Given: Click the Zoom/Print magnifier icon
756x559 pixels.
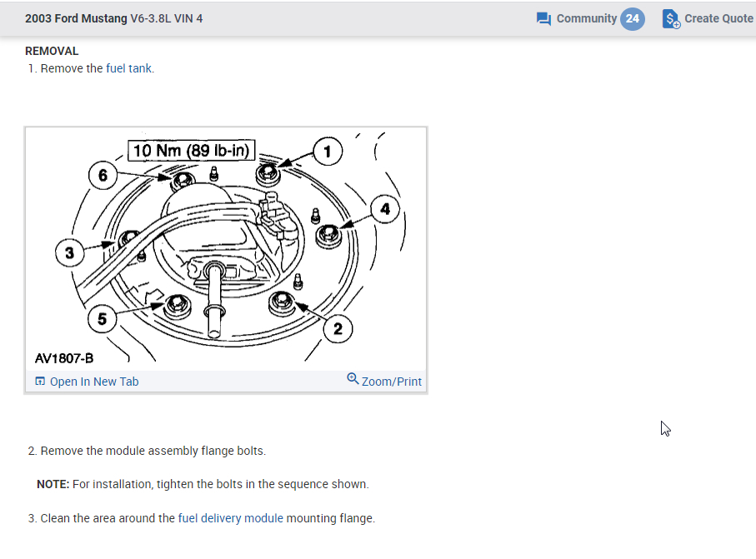Looking at the screenshot, I should tap(353, 380).
